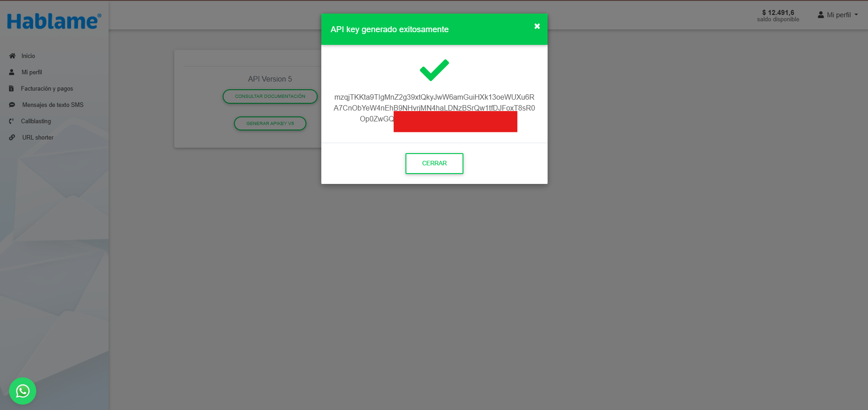Click the green success checkmark icon
This screenshot has height=410, width=868.
(x=434, y=70)
